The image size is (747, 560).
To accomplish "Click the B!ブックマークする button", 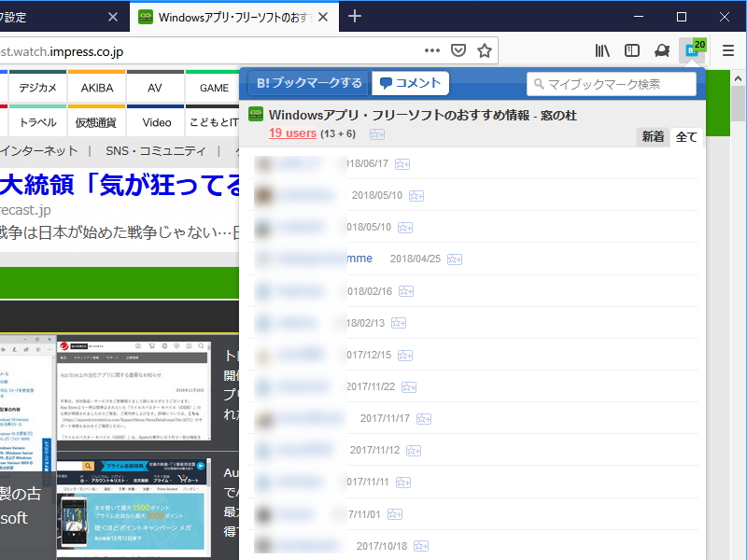I will coord(306,83).
